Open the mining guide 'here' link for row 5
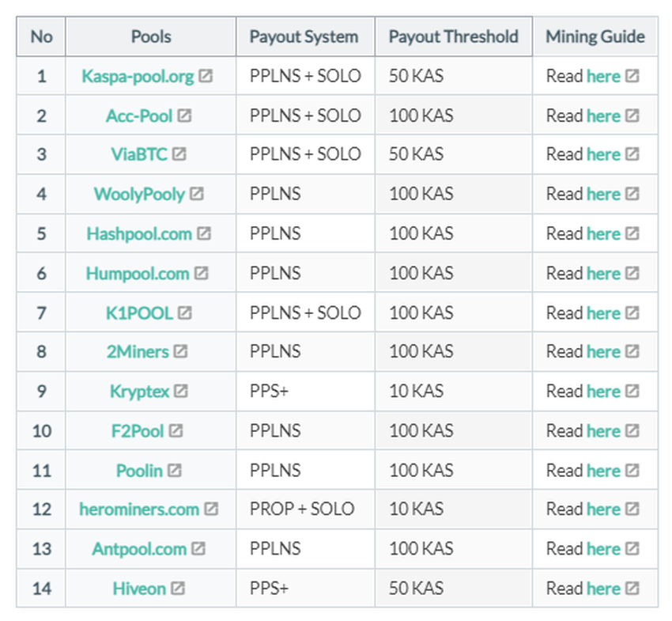672x621 pixels. click(x=603, y=233)
